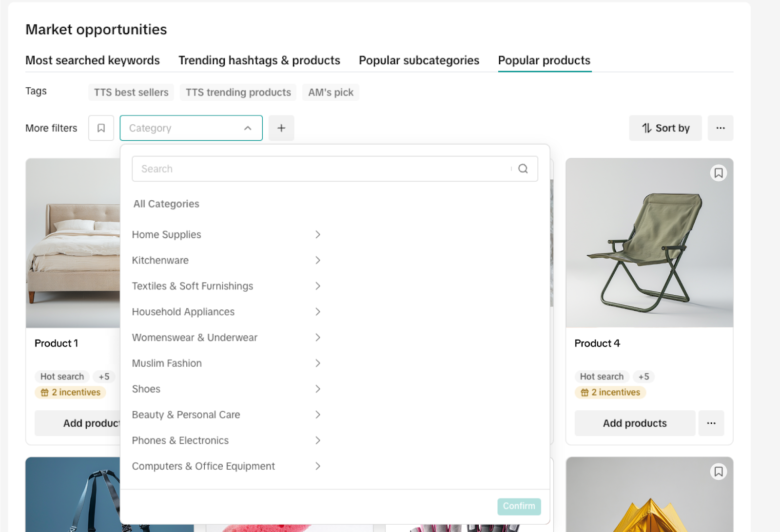
Task: Click Add products for Product 4
Action: click(634, 423)
